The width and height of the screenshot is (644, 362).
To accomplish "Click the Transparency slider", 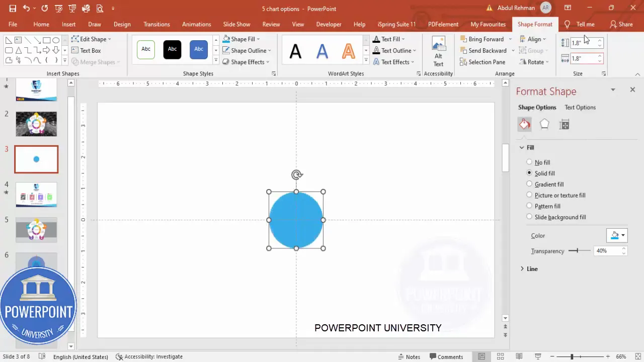I will (580, 250).
